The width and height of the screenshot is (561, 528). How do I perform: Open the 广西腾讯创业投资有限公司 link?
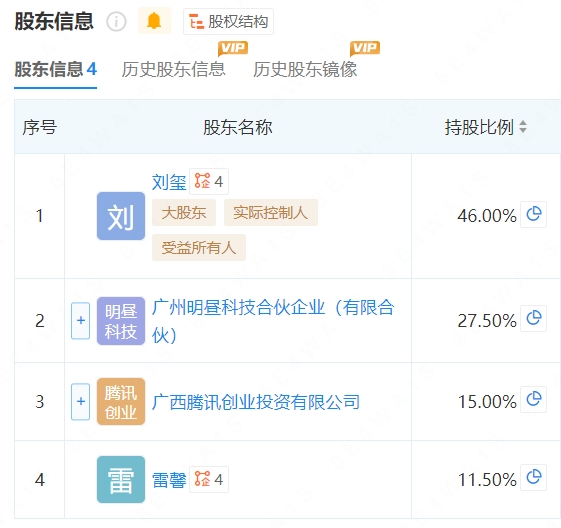tap(256, 402)
